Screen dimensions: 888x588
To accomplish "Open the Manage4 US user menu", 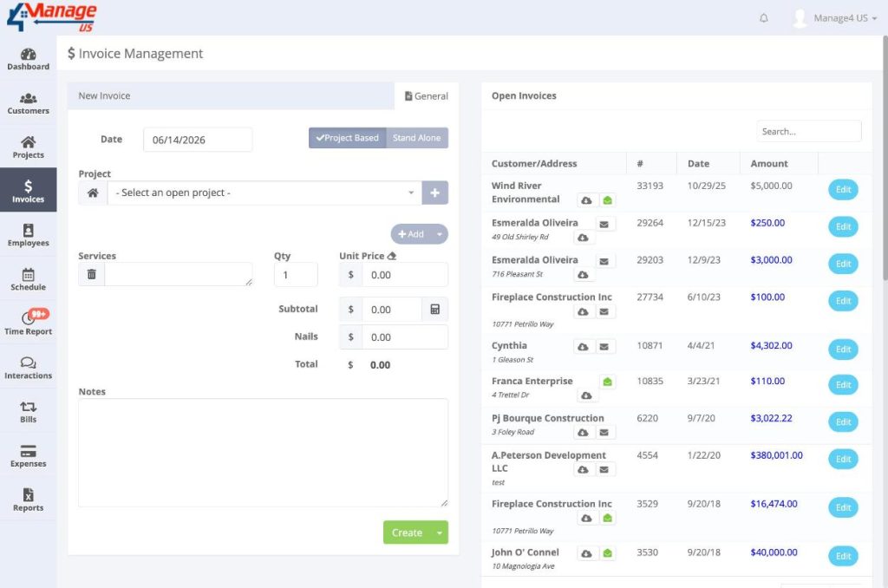I will click(835, 18).
